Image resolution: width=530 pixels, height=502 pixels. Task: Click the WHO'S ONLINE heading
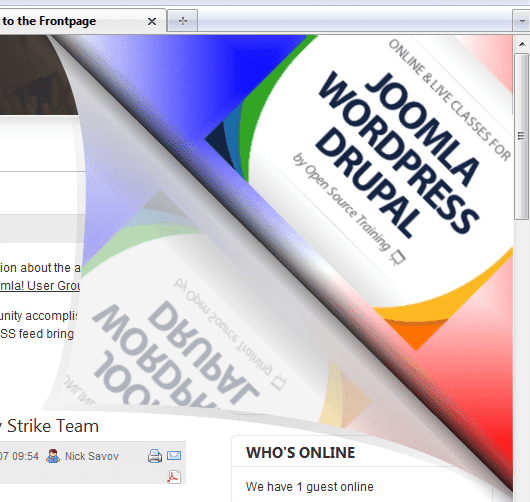click(300, 453)
